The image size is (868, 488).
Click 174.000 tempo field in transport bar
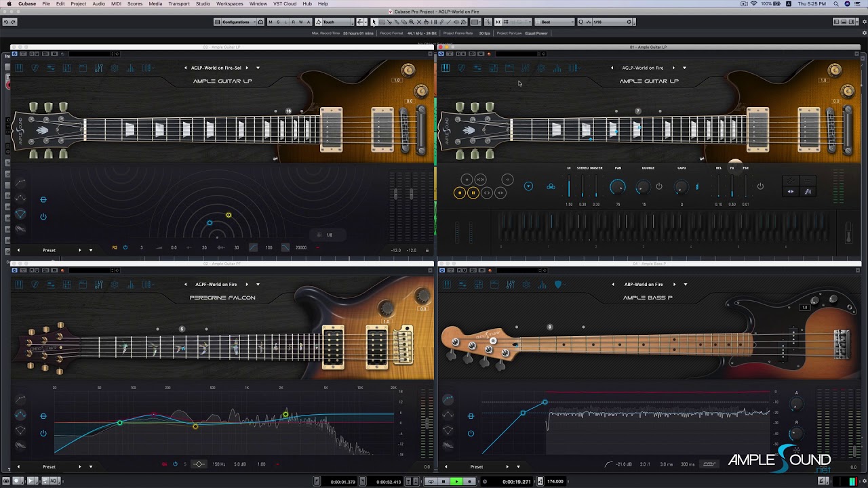click(x=555, y=482)
